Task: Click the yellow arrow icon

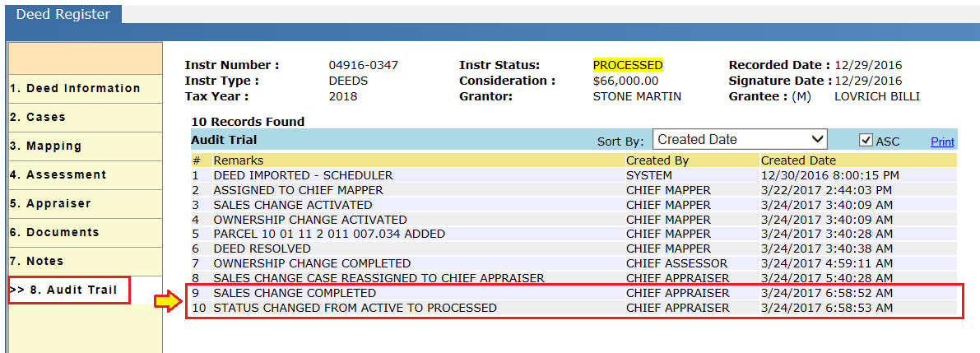Action: click(x=168, y=301)
